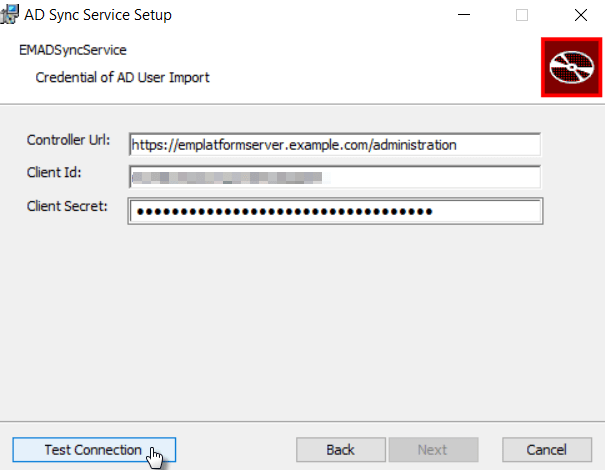
Task: Click the greyed-out Next button
Action: point(433,450)
